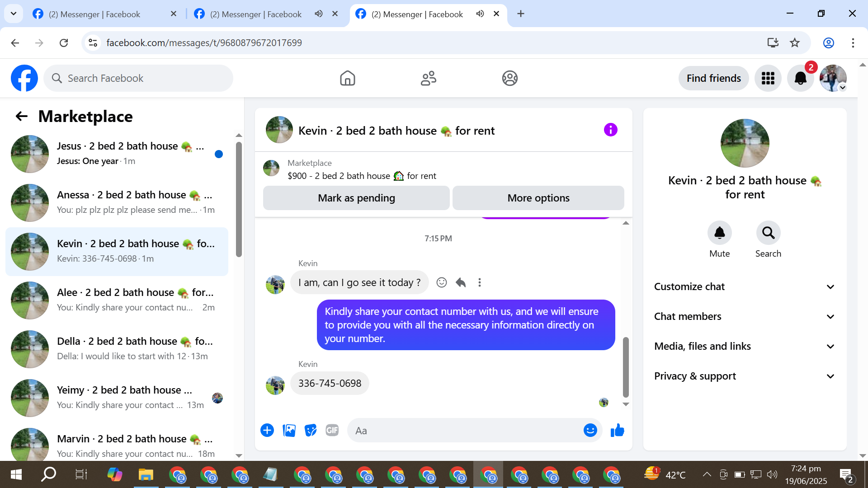The width and height of the screenshot is (868, 488).
Task: Open more options dots beside Kevin's message
Action: (x=480, y=282)
